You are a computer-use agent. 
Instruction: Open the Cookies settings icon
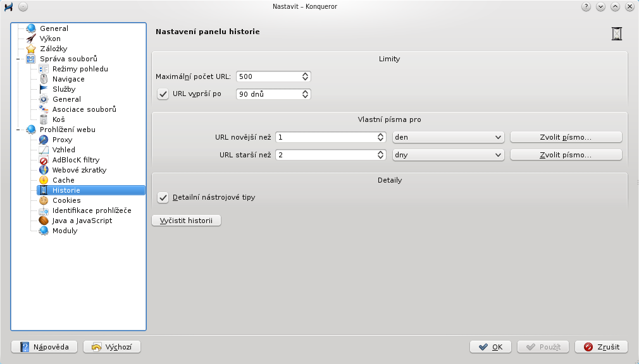coord(44,200)
